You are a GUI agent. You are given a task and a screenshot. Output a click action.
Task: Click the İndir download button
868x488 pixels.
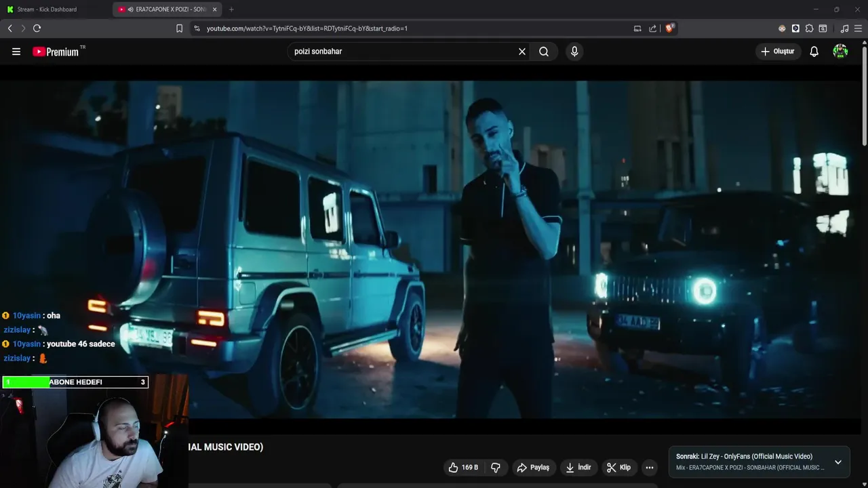pos(578,468)
